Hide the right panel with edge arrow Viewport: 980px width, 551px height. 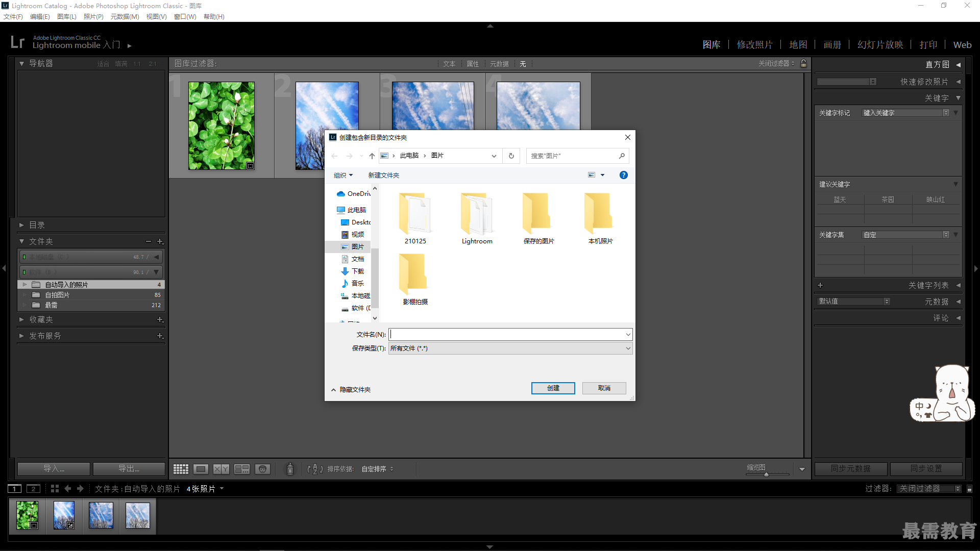(x=976, y=268)
